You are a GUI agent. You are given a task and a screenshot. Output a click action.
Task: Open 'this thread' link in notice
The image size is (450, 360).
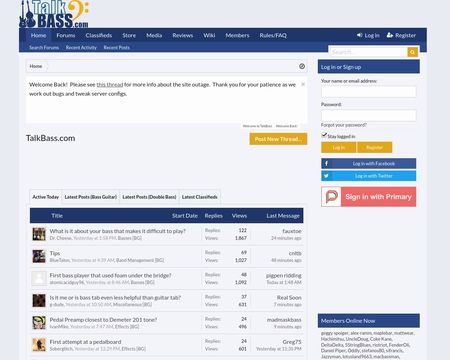[110, 85]
